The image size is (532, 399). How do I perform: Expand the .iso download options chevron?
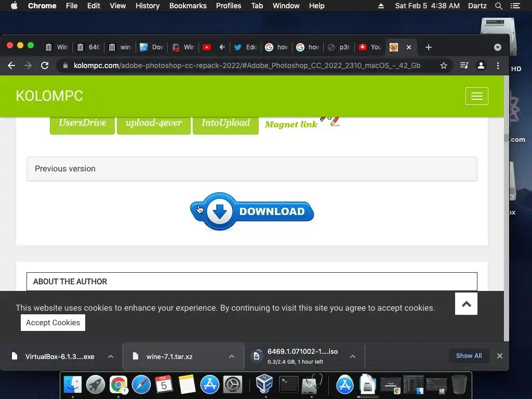[x=353, y=356]
